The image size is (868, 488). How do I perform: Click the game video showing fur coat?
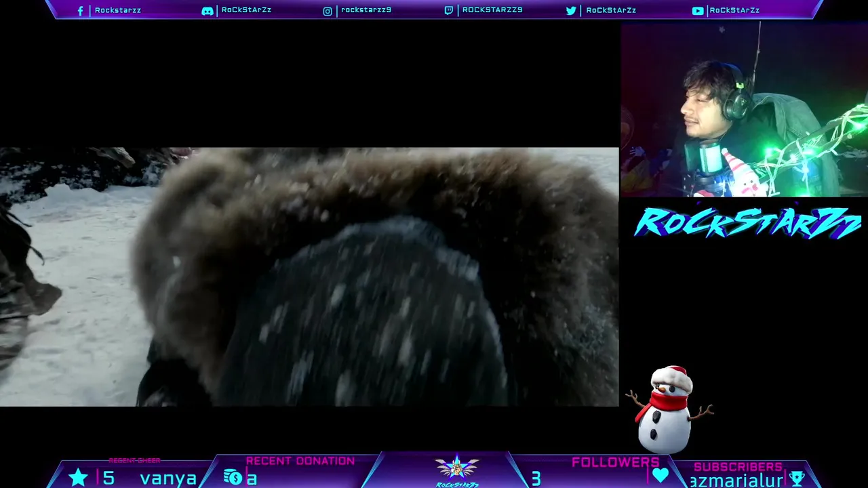tap(309, 277)
